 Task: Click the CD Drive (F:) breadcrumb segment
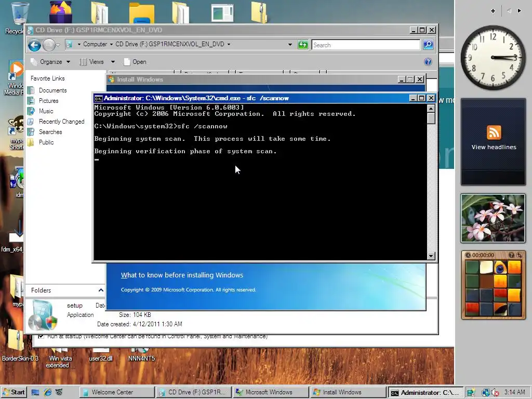pyautogui.click(x=170, y=44)
